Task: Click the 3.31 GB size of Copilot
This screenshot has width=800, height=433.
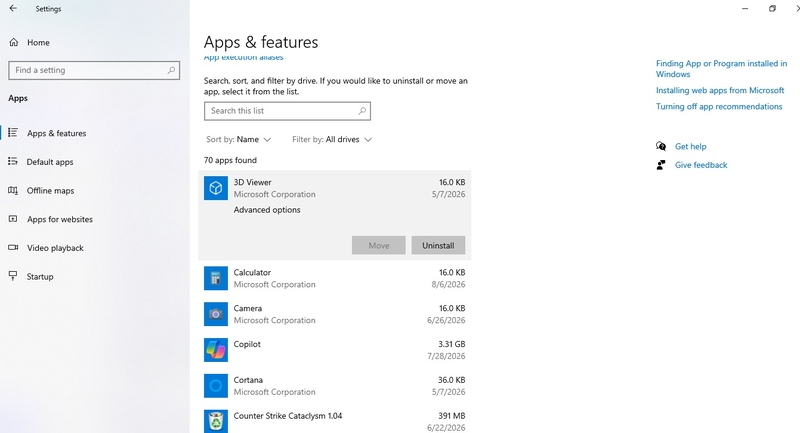Action: pos(452,344)
